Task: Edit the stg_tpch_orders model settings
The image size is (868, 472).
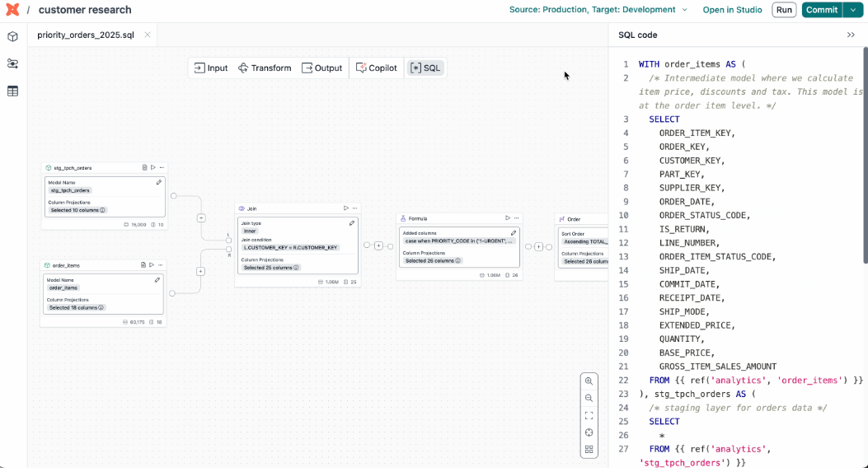Action: [159, 182]
